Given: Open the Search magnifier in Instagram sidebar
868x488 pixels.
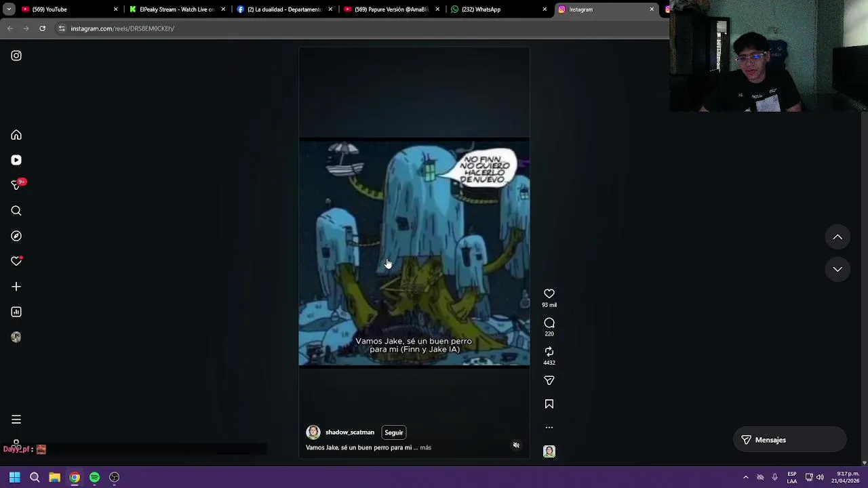Looking at the screenshot, I should click(16, 211).
